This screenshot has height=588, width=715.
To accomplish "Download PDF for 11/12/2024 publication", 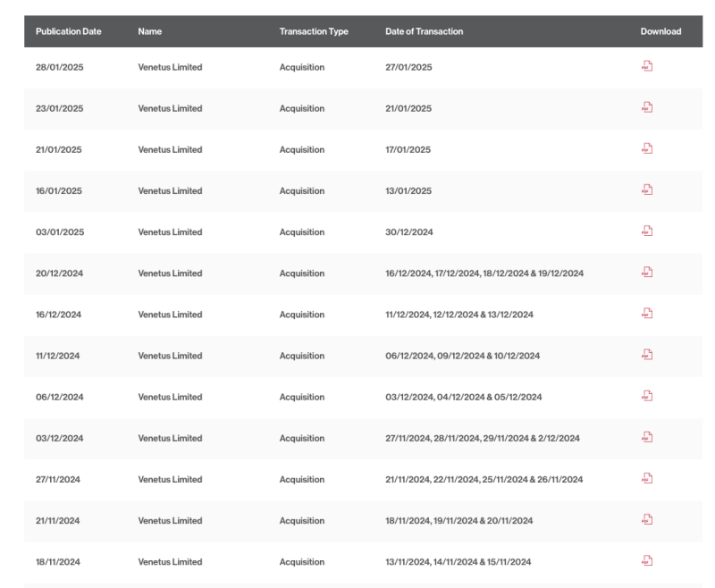I will tap(647, 355).
